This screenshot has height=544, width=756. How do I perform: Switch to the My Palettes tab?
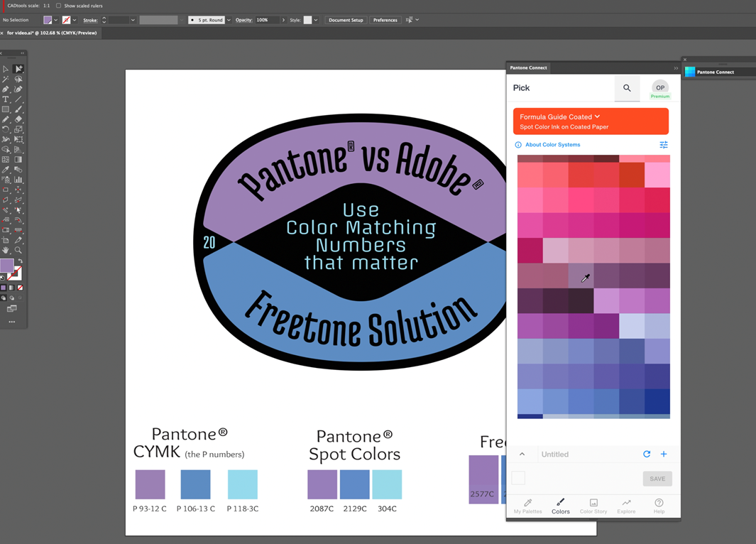coord(527,506)
